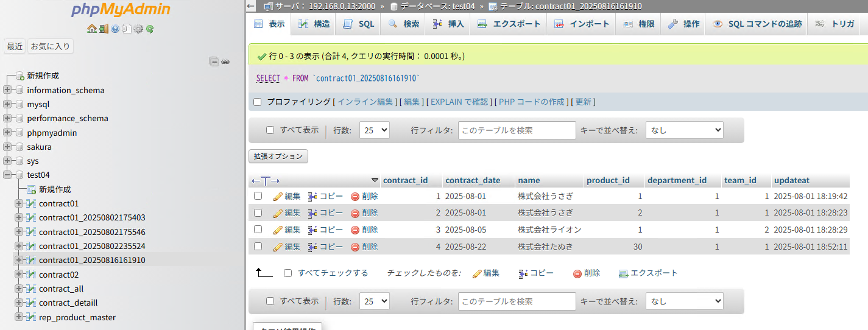
Task: Collapse all navigation tree items icon
Action: pyautogui.click(x=214, y=61)
